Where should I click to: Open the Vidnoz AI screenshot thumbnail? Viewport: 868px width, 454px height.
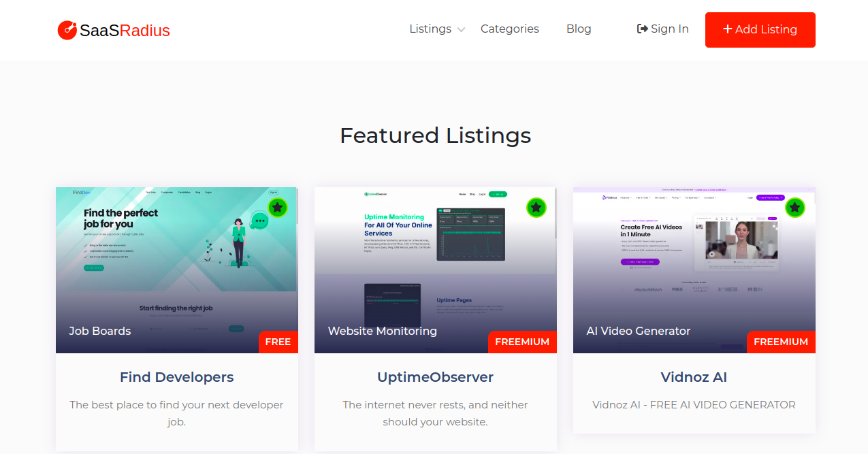(694, 270)
